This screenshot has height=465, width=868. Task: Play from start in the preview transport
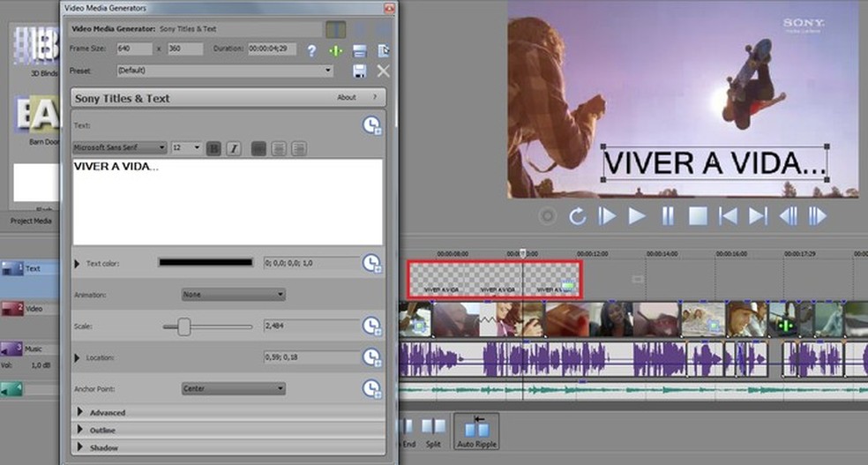pos(607,216)
